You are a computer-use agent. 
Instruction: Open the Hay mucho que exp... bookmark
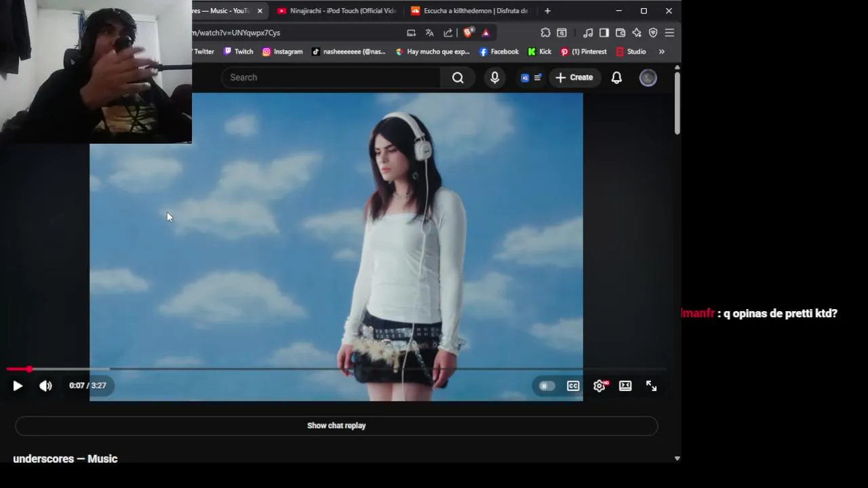tap(433, 52)
